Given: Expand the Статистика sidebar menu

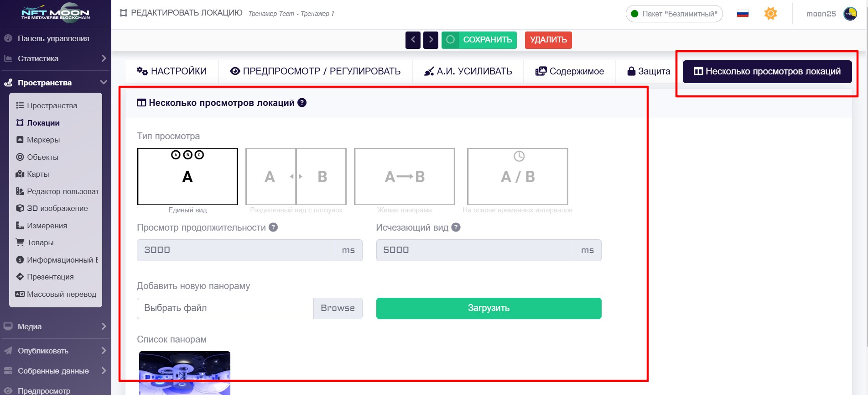Looking at the screenshot, I should coord(56,58).
